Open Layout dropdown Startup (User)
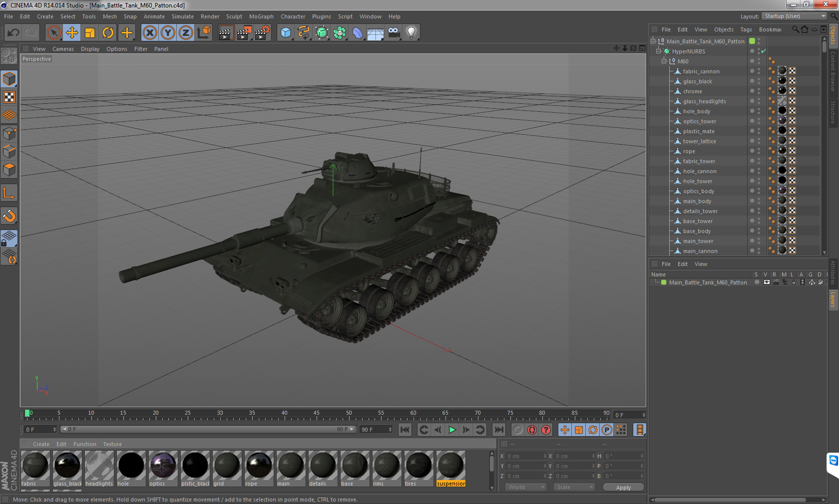839x504 pixels. pyautogui.click(x=795, y=16)
